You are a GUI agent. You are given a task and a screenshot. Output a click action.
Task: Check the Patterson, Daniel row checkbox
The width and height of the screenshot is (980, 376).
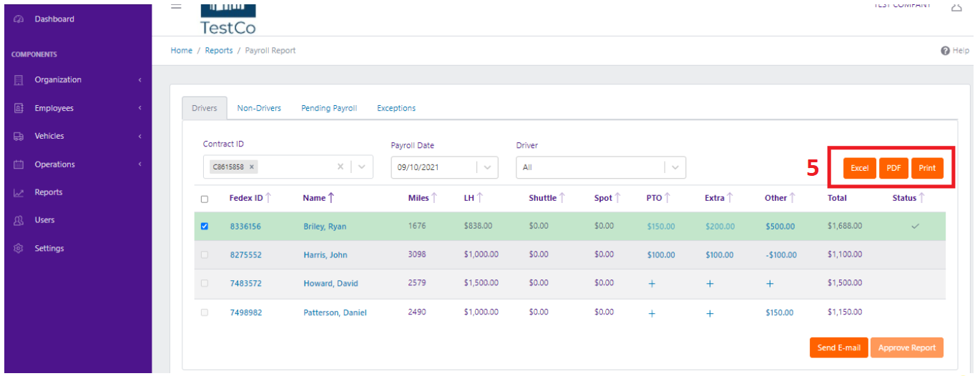(205, 312)
